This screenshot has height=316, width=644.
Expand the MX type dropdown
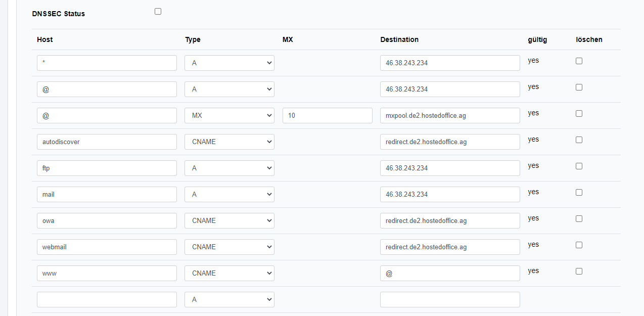(229, 115)
